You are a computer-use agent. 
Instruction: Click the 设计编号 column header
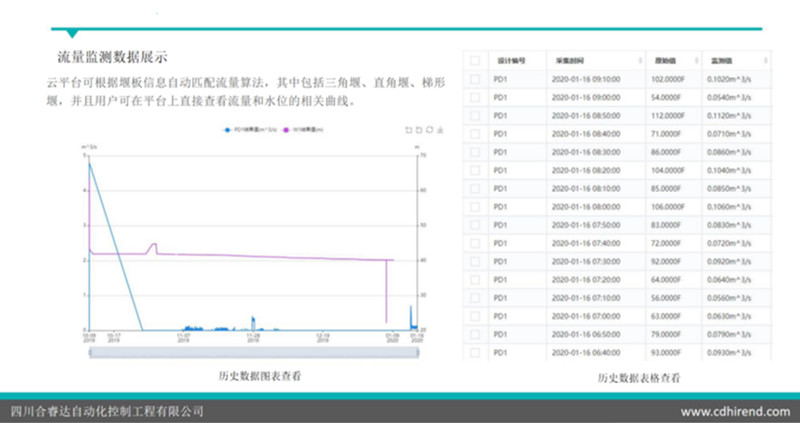(512, 60)
